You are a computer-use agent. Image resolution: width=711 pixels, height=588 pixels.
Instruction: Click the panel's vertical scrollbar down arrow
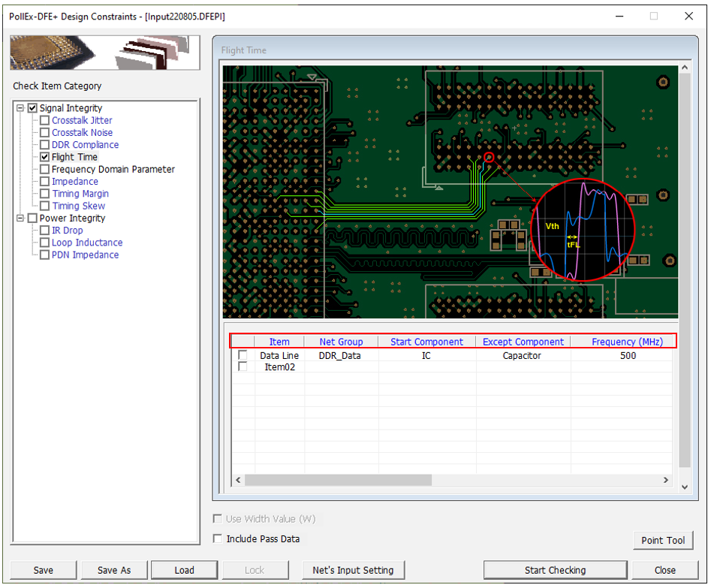pyautogui.click(x=684, y=487)
